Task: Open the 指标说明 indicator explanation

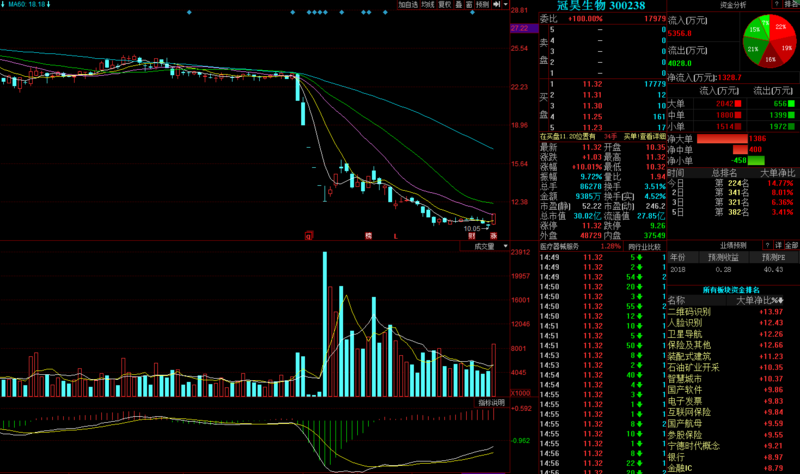Action: click(490, 402)
